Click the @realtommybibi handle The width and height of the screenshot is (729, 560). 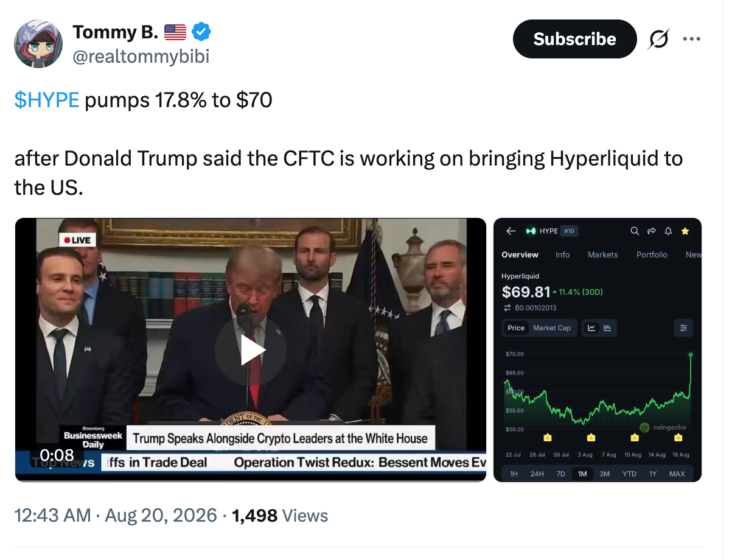click(141, 56)
